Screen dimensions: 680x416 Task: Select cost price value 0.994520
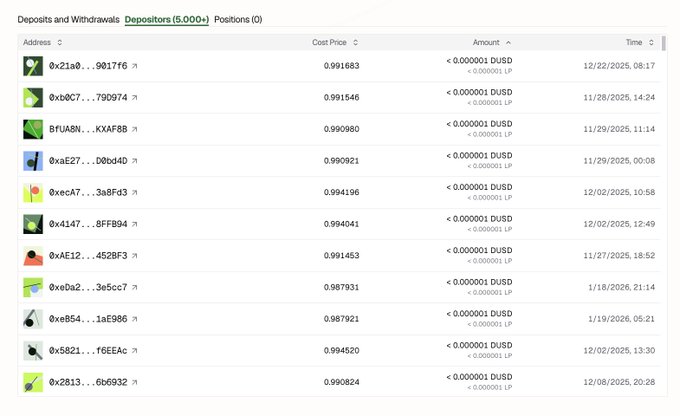point(341,351)
